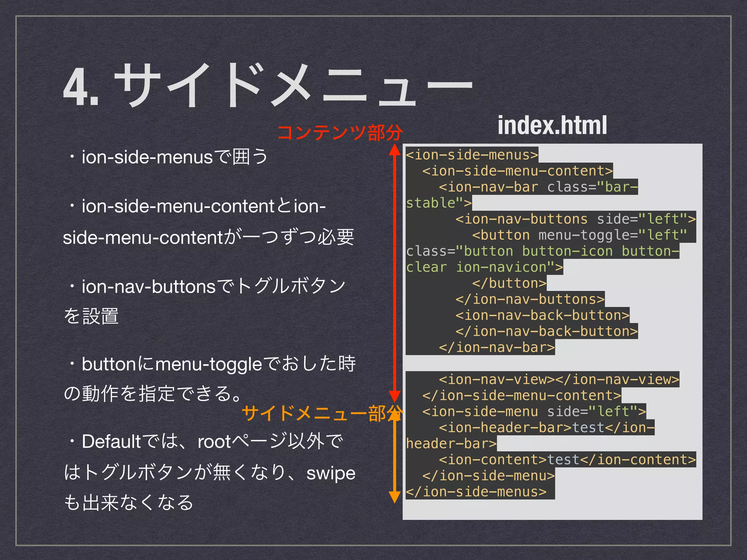The width and height of the screenshot is (747, 560).
Task: Click the code line '</ion-nav-buttons>'
Action: [530, 299]
